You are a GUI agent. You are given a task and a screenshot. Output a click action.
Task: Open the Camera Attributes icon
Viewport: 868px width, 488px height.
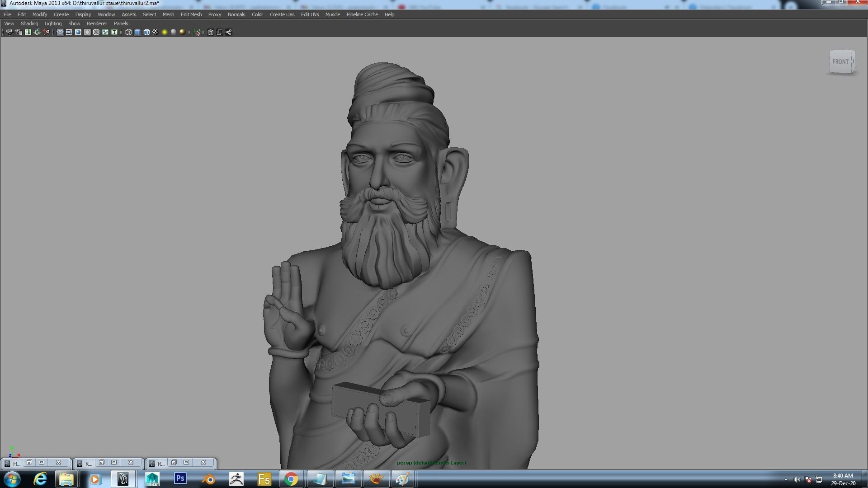[19, 32]
